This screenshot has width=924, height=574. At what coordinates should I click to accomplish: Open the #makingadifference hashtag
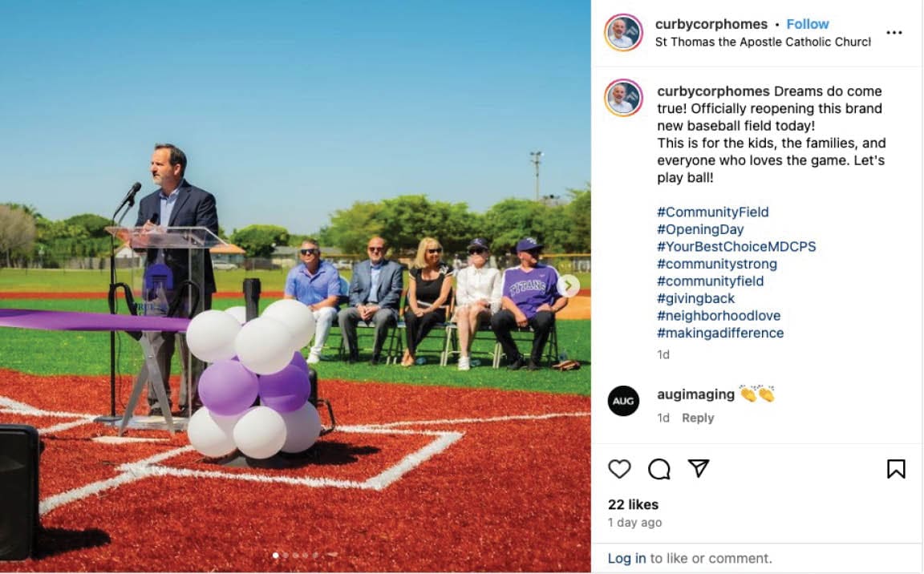[x=720, y=333]
